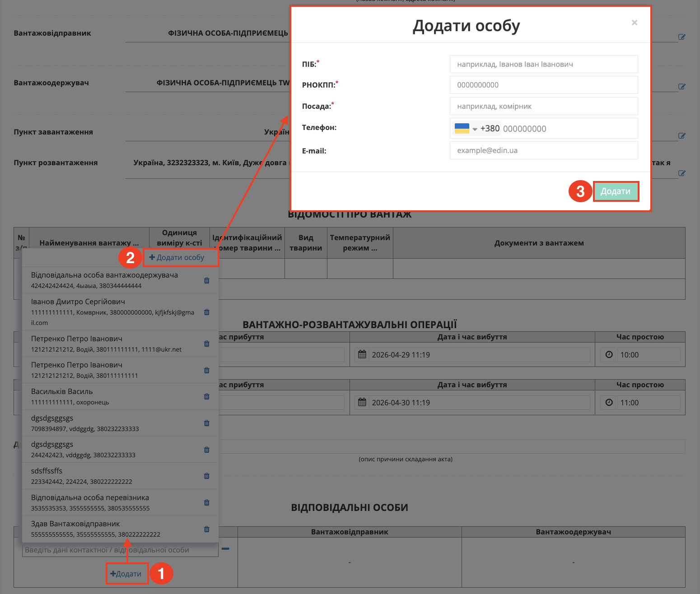The height and width of the screenshot is (594, 700).
Task: Click the ПІБ name input field
Action: tap(544, 64)
